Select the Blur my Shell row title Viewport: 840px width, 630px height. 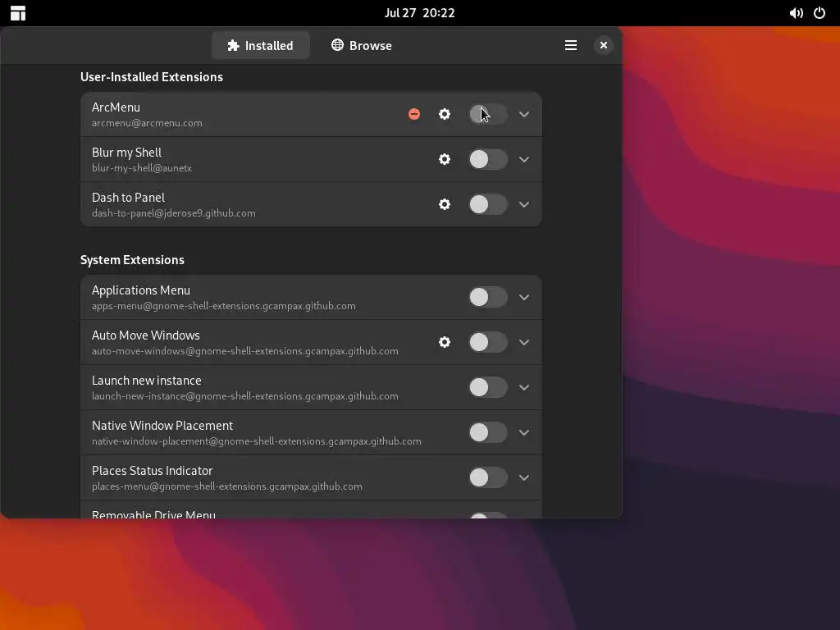(x=126, y=153)
